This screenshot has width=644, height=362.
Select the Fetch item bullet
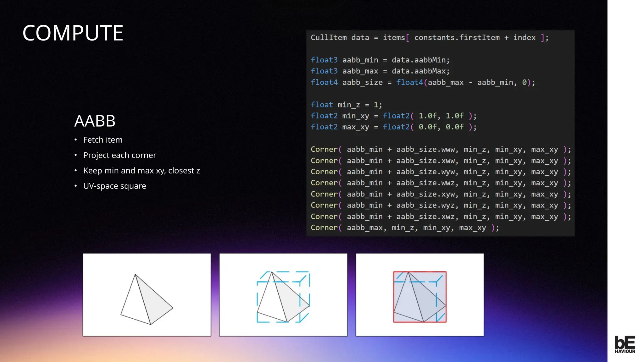pos(103,140)
